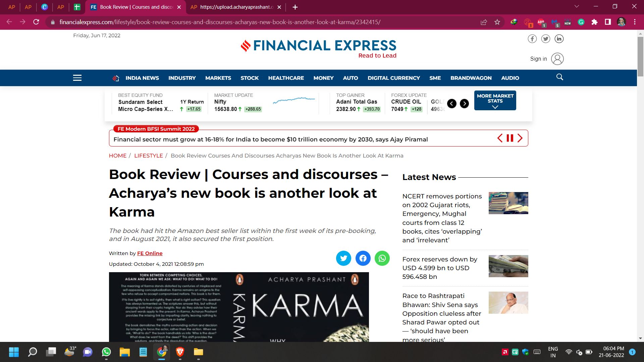The width and height of the screenshot is (644, 362).
Task: Share article on Twitter via blue icon
Action: [x=343, y=258]
